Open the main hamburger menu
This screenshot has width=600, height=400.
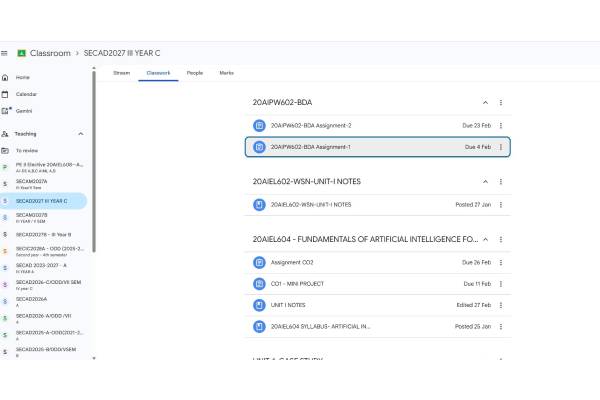pyautogui.click(x=6, y=52)
